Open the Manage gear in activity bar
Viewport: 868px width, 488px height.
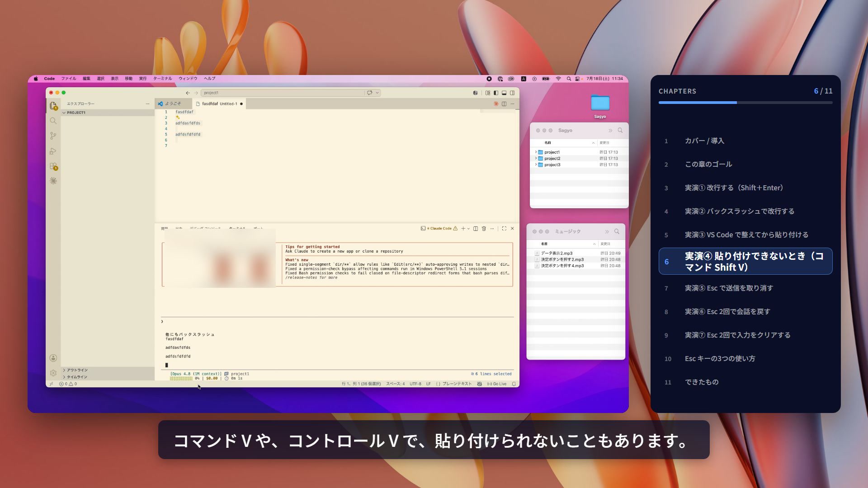point(53,373)
